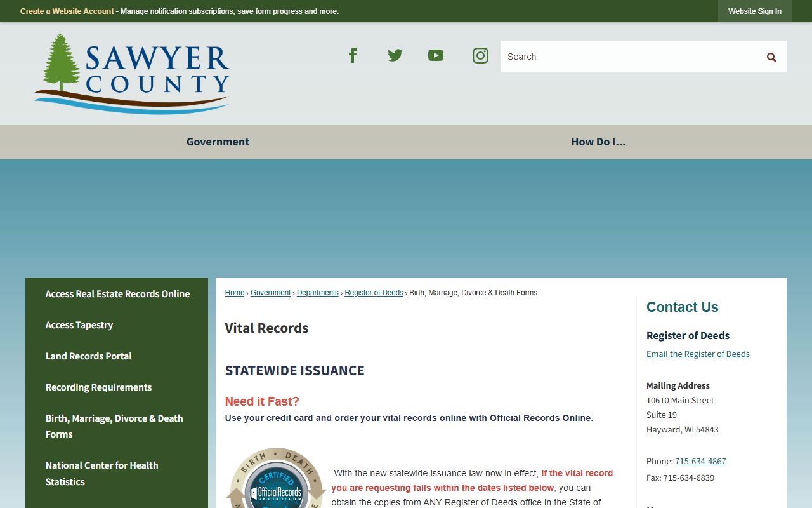
Task: Click the Website Sign In button
Action: click(755, 11)
